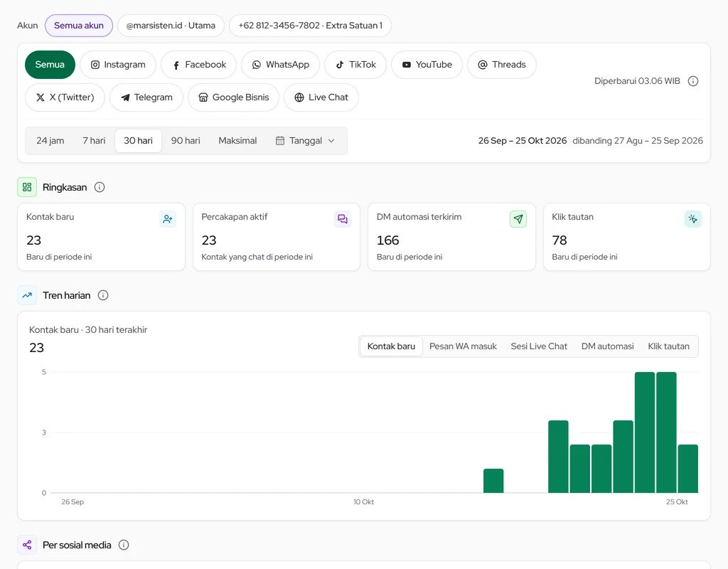Select the 30 hari range
The height and width of the screenshot is (569, 728).
pyautogui.click(x=139, y=141)
